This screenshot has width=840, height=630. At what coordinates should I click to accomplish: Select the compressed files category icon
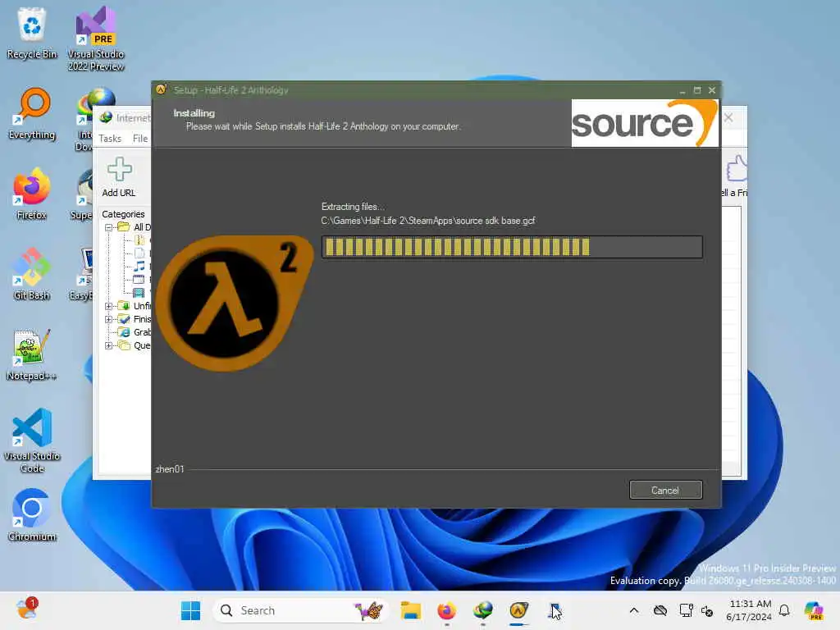click(x=139, y=240)
